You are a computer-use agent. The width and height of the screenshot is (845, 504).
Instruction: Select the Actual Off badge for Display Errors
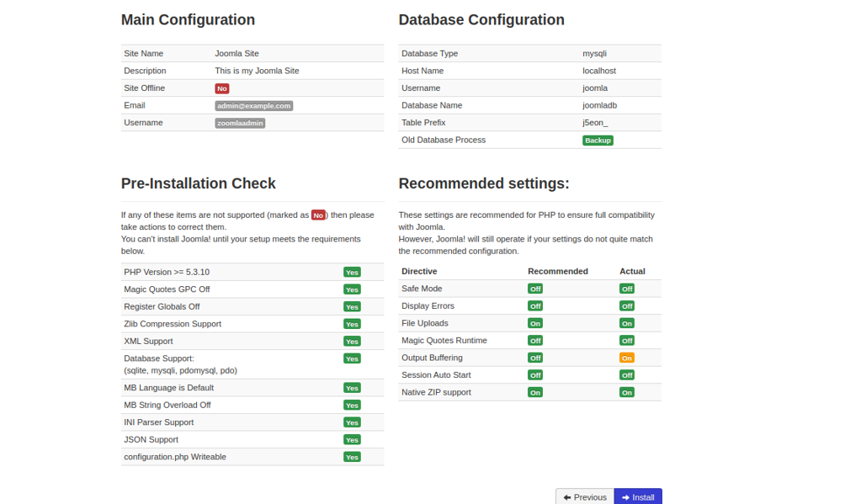pos(627,305)
